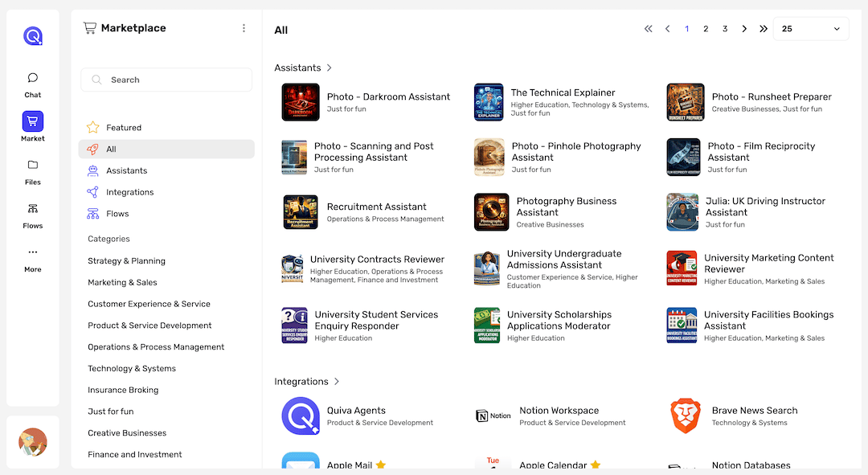Click the Quiva Agents integration logo

[301, 416]
